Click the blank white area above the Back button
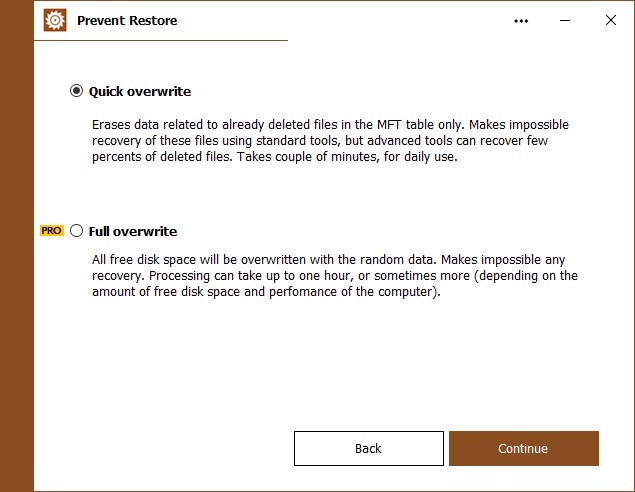 pyautogui.click(x=369, y=364)
